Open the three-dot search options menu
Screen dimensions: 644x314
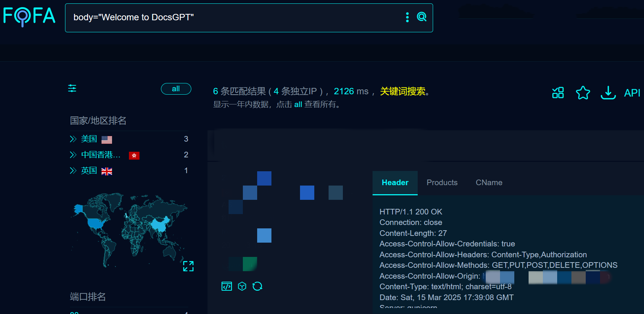[407, 17]
